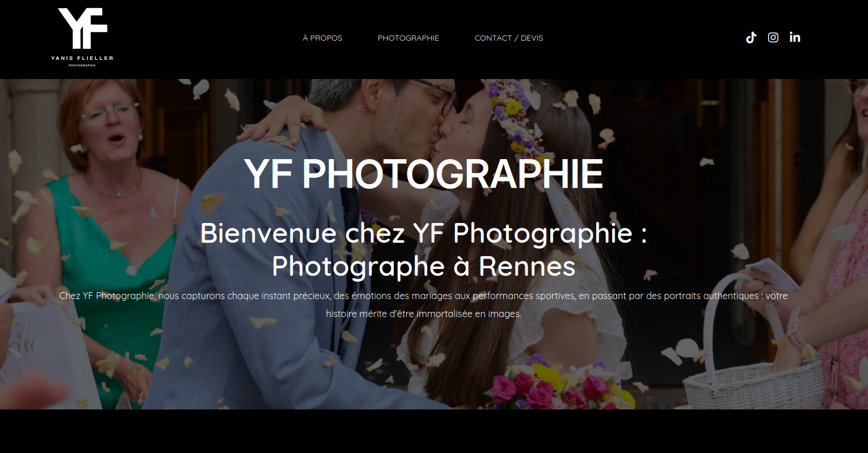Click the YF PHOTOGRAPHIE main heading
Viewport: 868px width, 453px height.
(x=424, y=174)
